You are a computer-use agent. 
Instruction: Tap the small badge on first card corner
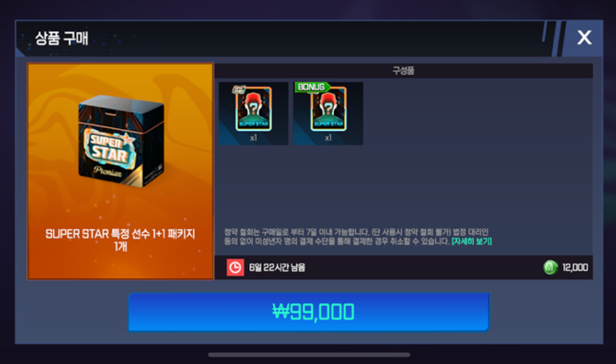tap(239, 90)
